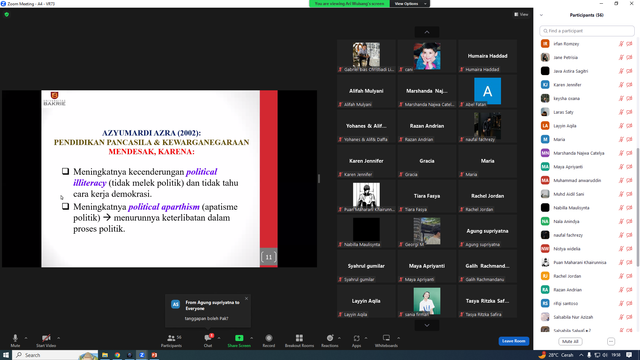Click the green Share Screen button
The height and width of the screenshot is (360, 640).
click(239, 340)
